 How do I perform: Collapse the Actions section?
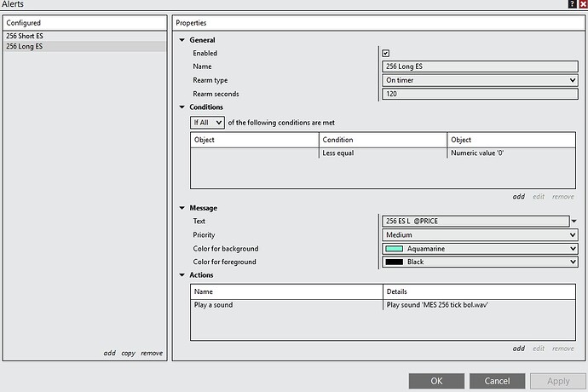click(182, 275)
